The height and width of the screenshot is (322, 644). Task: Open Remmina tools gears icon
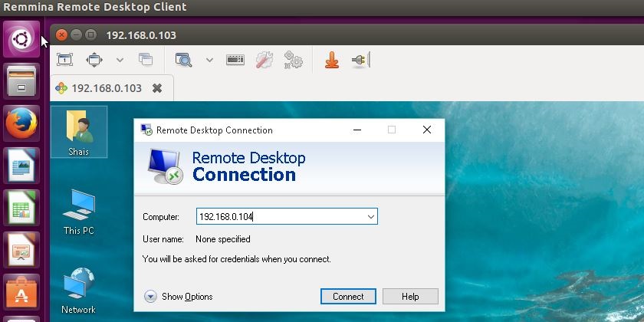[x=293, y=60]
